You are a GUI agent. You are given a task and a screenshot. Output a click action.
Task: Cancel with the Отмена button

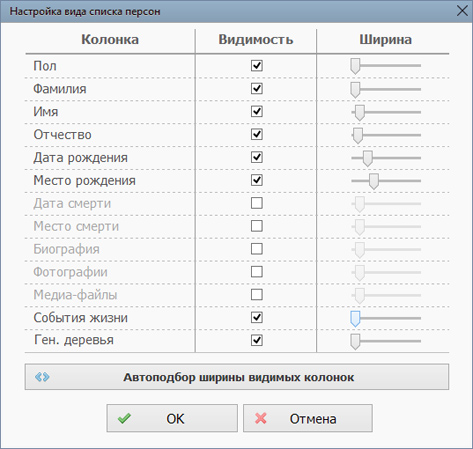click(x=308, y=418)
